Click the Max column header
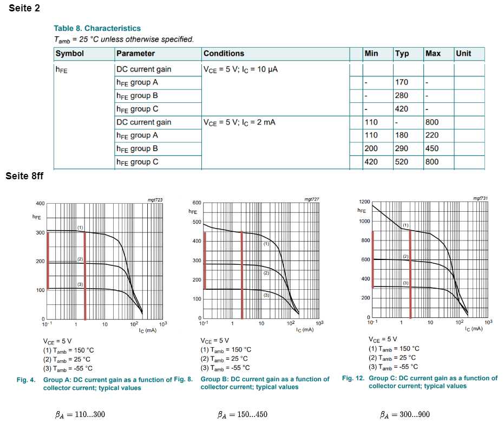 click(433, 54)
